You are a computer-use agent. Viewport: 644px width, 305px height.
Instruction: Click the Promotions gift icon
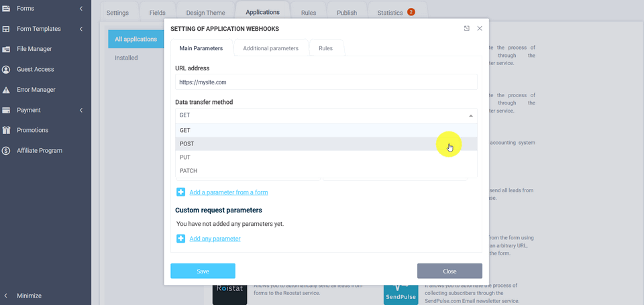click(x=6, y=130)
